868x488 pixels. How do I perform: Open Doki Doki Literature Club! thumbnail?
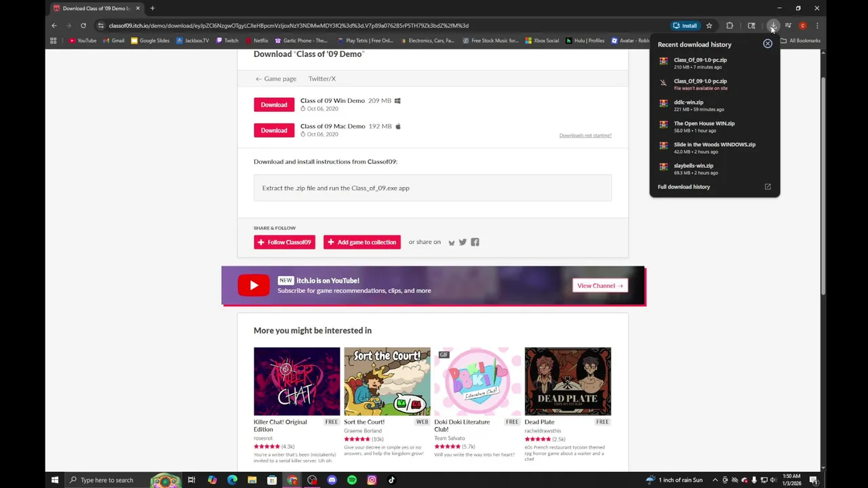477,382
